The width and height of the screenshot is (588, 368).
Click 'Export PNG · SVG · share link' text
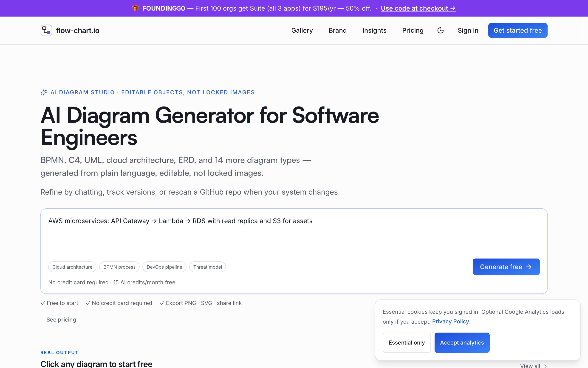(201, 303)
